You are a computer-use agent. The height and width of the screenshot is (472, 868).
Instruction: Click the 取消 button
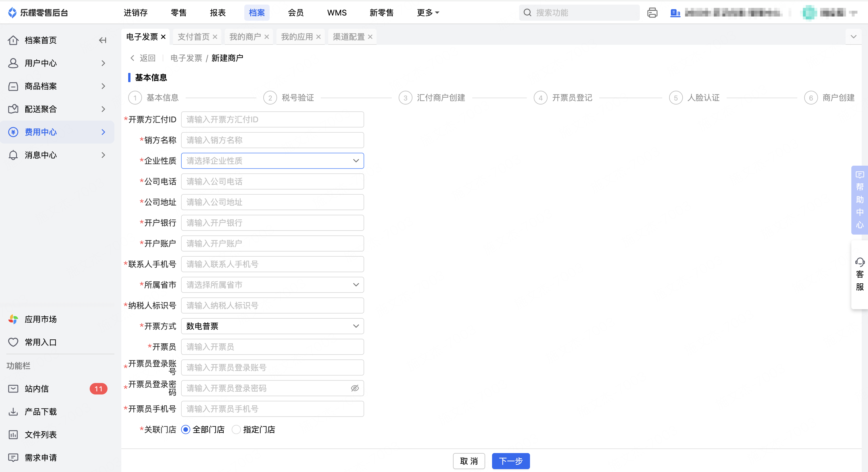click(469, 461)
